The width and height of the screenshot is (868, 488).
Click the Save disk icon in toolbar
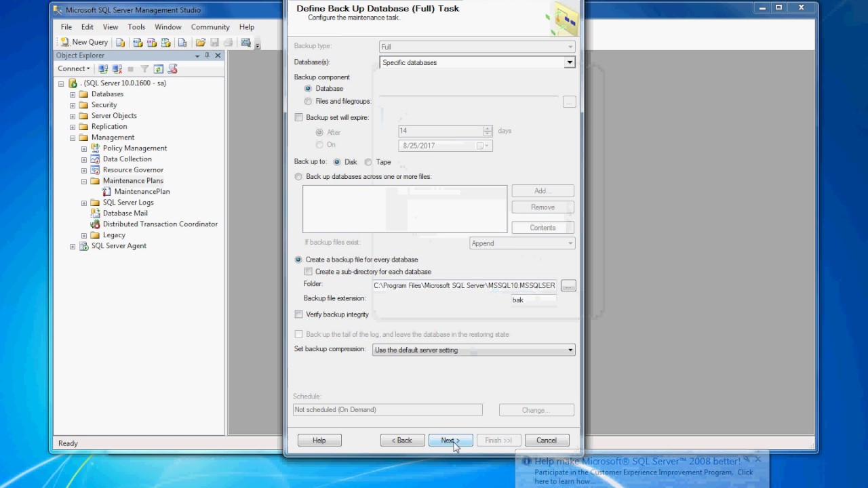point(214,42)
